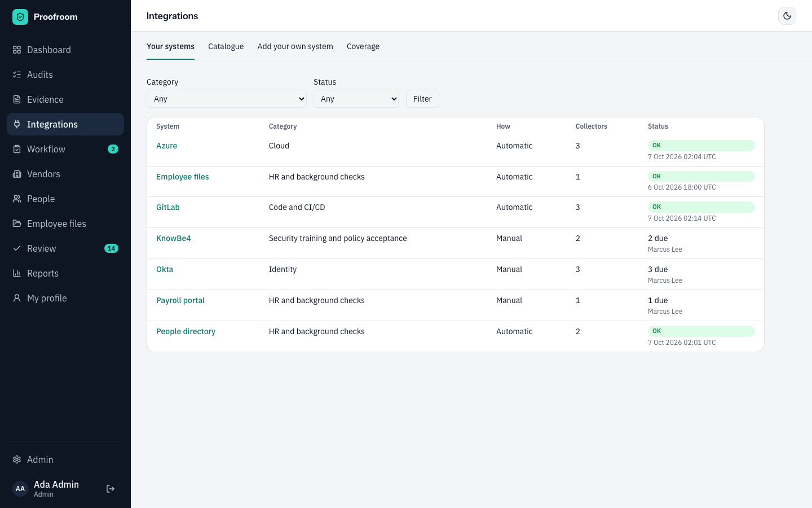Screen dimensions: 812x508
Task: Apply filters with the Filter button
Action: (422, 99)
